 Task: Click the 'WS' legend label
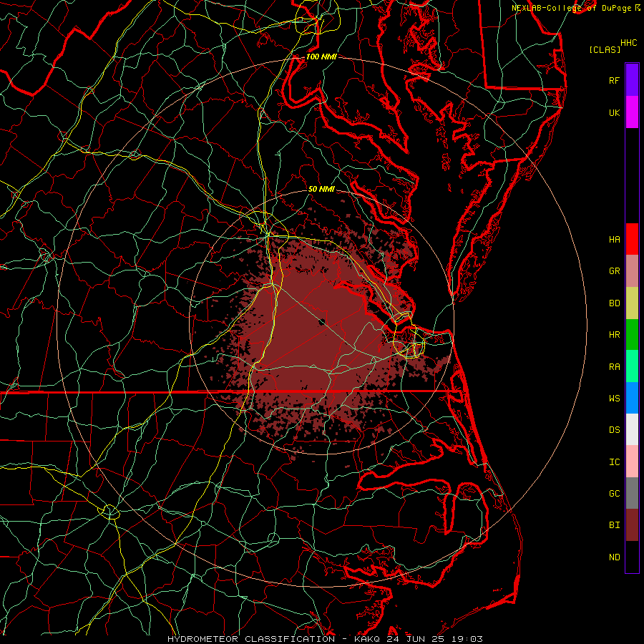(x=614, y=399)
